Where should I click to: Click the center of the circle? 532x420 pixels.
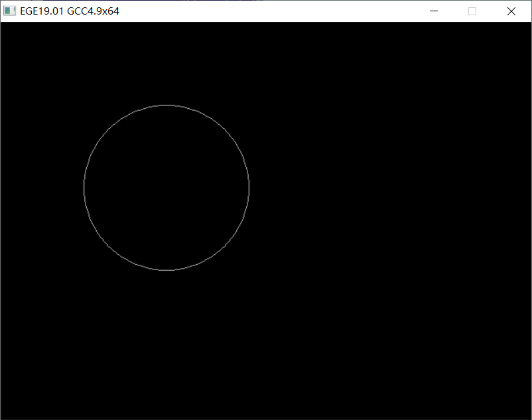pyautogui.click(x=166, y=188)
